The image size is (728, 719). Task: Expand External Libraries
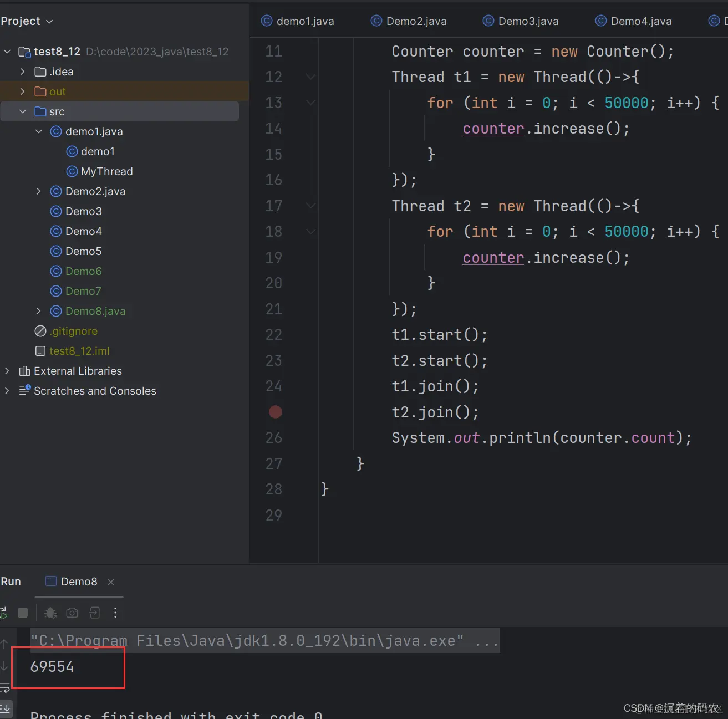[7, 371]
